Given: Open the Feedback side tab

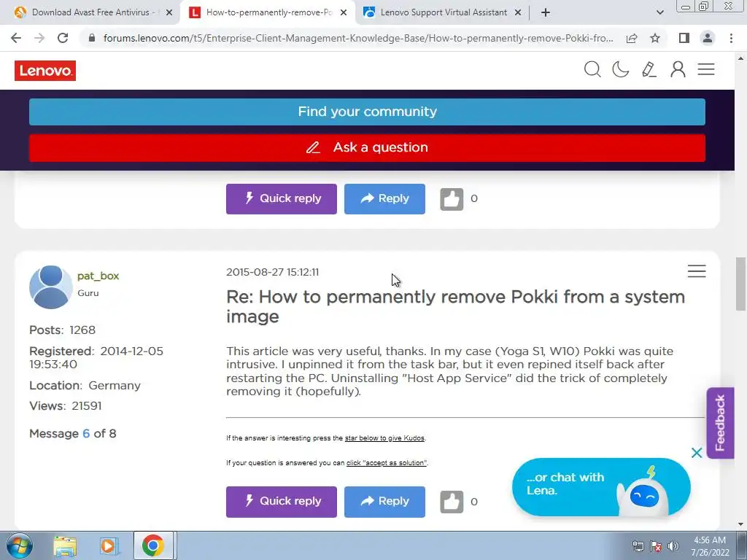Looking at the screenshot, I should 720,423.
